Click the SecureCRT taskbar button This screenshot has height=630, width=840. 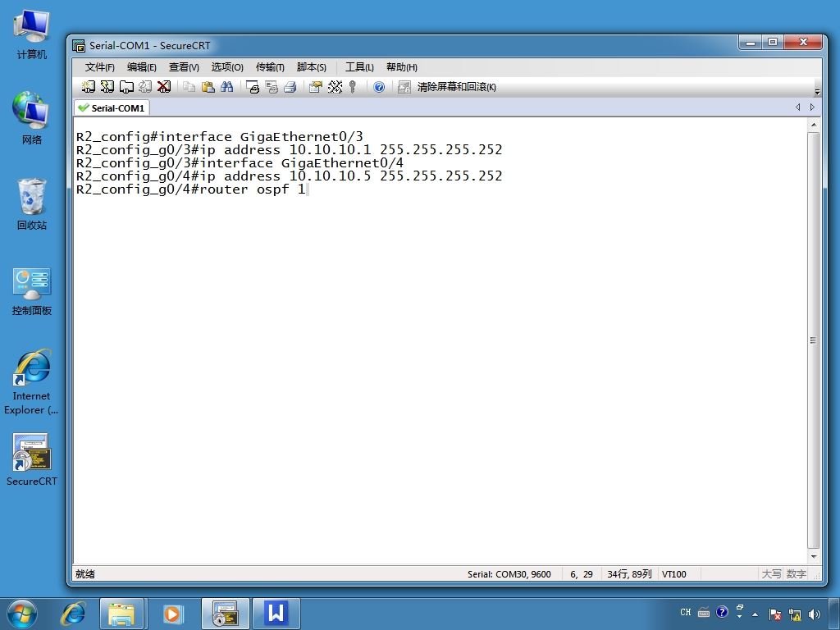pyautogui.click(x=225, y=614)
